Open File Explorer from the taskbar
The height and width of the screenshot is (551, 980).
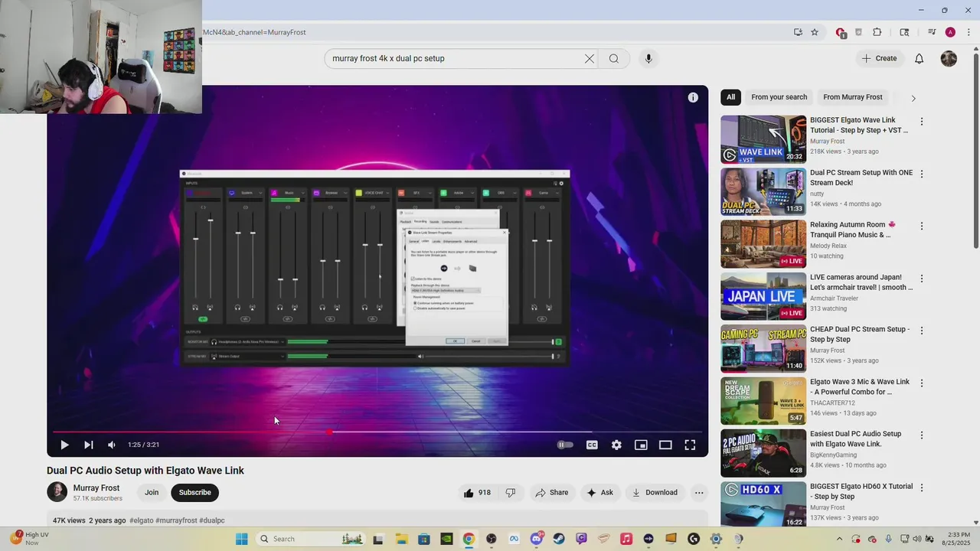401,539
